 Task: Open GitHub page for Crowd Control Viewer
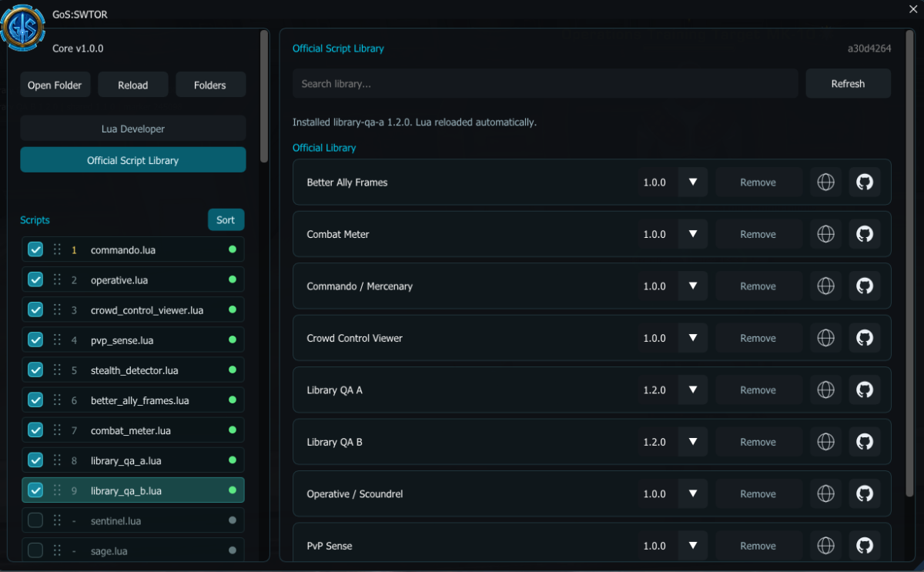(x=865, y=338)
